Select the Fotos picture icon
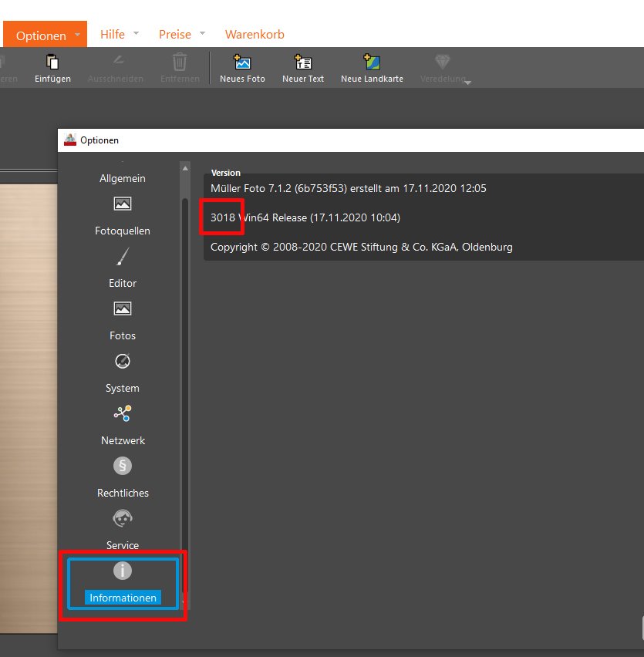Image resolution: width=644 pixels, height=657 pixels. 123,308
